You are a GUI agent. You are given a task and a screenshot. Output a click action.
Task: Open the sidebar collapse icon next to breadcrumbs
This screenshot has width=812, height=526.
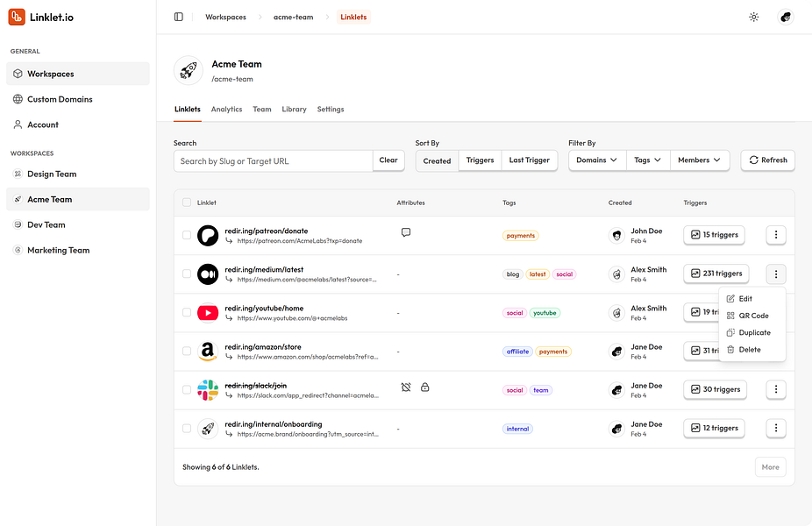click(x=179, y=17)
